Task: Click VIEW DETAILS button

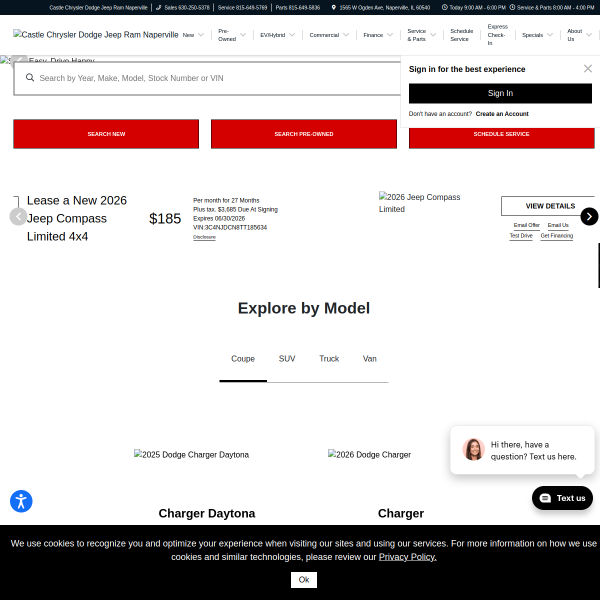Action: (550, 206)
